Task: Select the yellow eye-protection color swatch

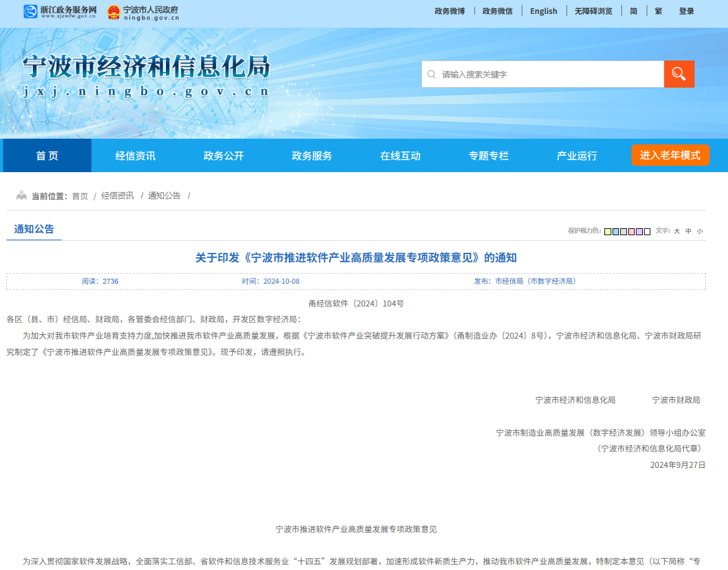Action: click(x=608, y=232)
